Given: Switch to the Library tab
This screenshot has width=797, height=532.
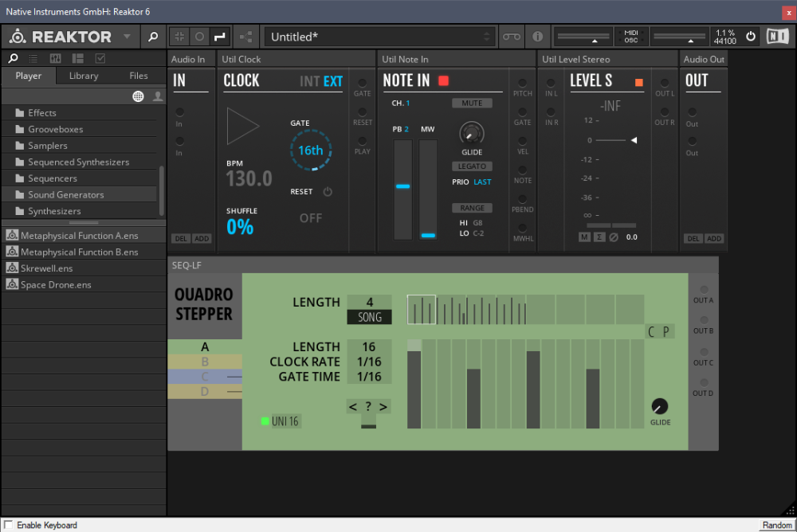Looking at the screenshot, I should 84,76.
